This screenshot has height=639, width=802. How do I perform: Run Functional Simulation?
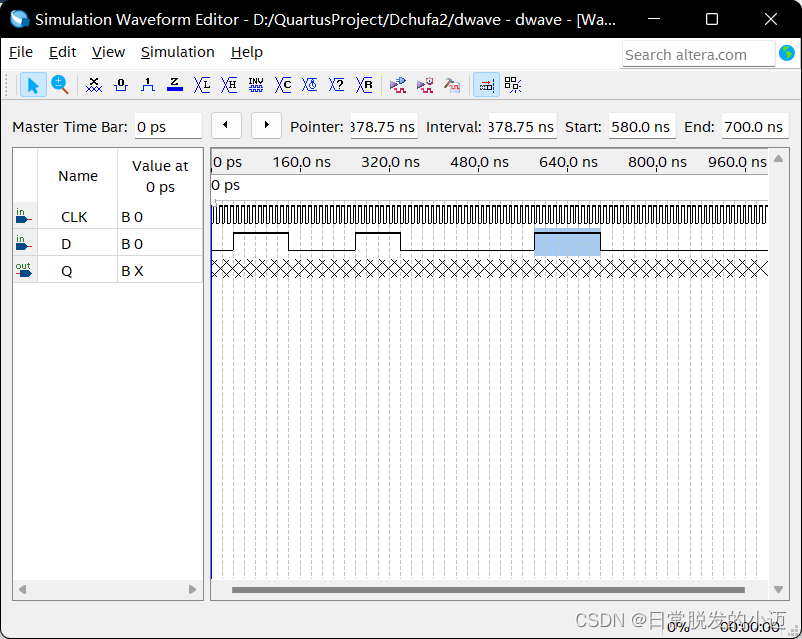(397, 85)
